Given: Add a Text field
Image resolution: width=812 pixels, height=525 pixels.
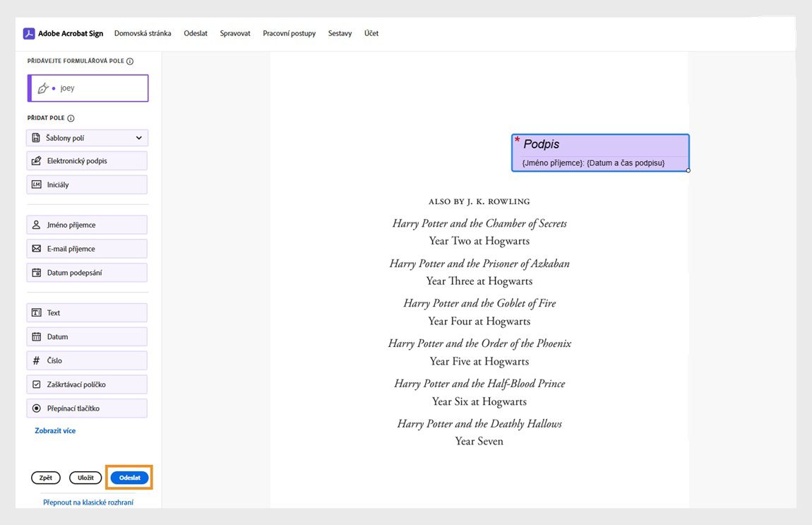Looking at the screenshot, I should (87, 313).
